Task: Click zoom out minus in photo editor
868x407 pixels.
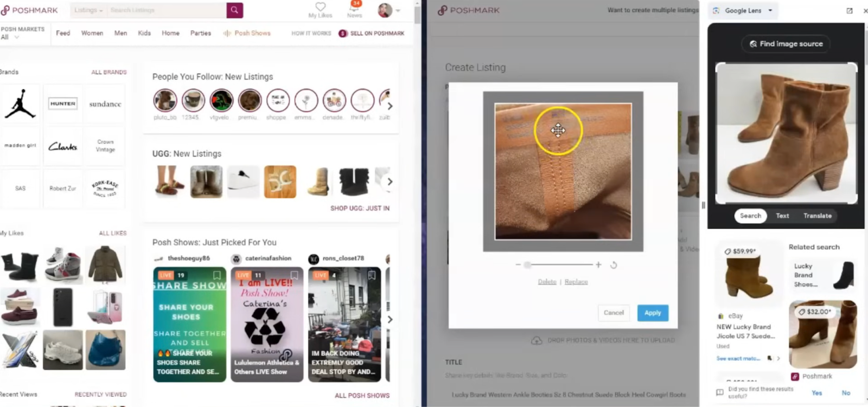Action: click(x=518, y=264)
